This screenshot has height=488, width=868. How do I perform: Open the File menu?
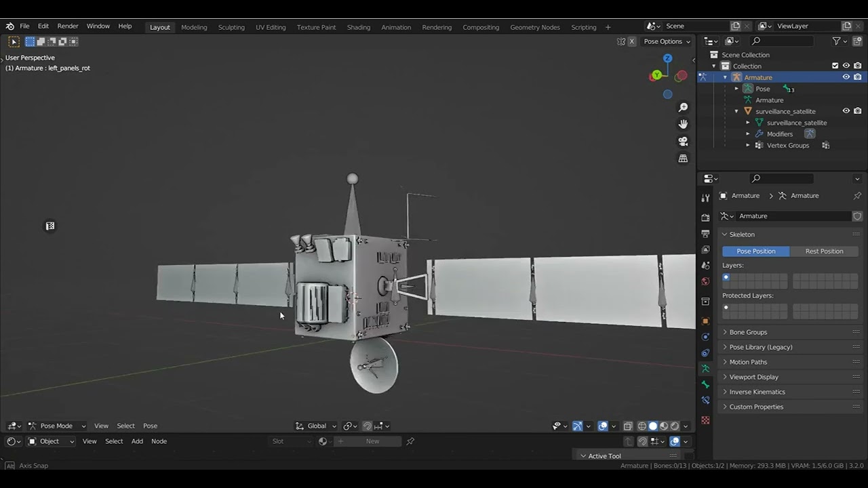click(x=24, y=26)
